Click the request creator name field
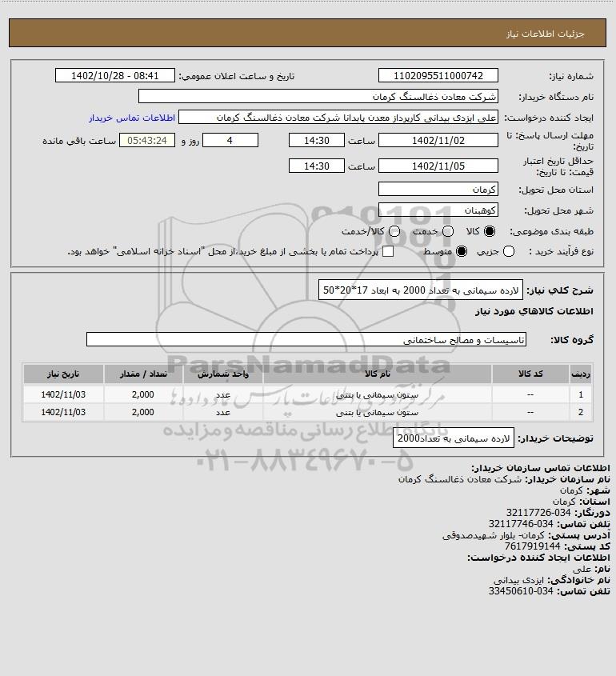The height and width of the screenshot is (676, 616). click(x=338, y=118)
